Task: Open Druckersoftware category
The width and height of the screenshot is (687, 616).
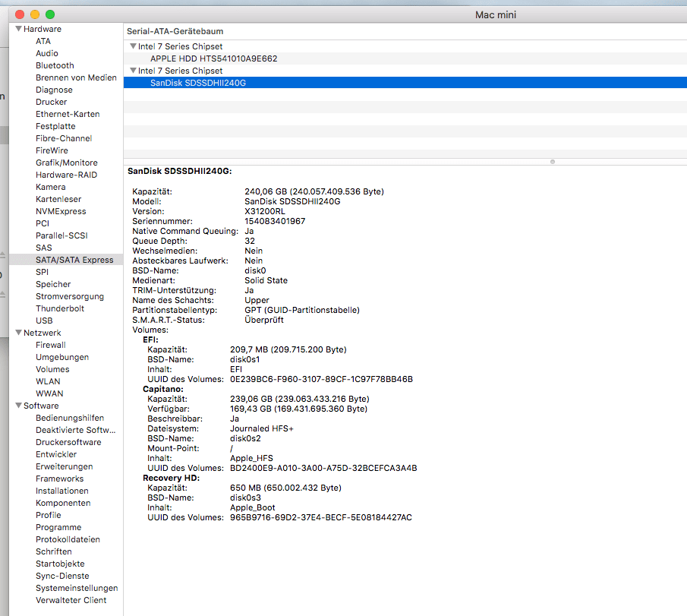Action: click(68, 442)
